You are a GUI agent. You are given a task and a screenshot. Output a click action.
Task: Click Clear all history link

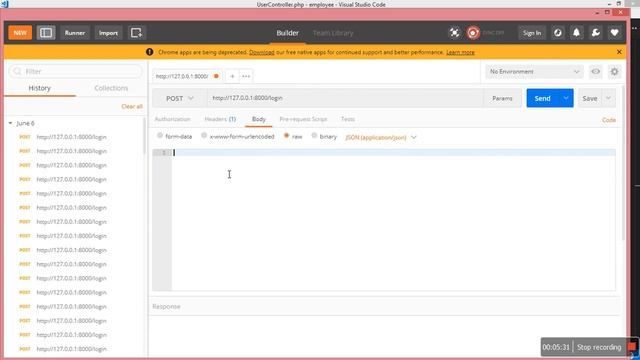click(x=132, y=106)
